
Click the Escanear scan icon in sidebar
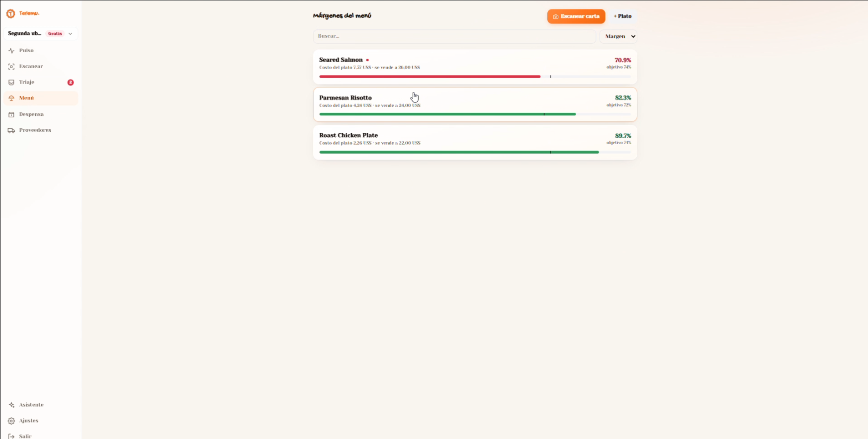[x=11, y=67]
